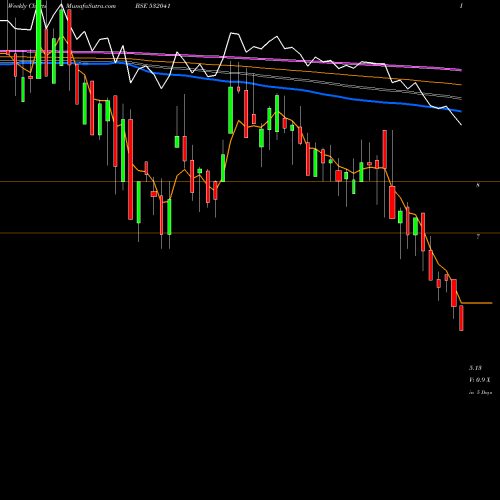Click the Weekly Charts title text
Viewport: 500px width, 500px height.
click(27, 6)
